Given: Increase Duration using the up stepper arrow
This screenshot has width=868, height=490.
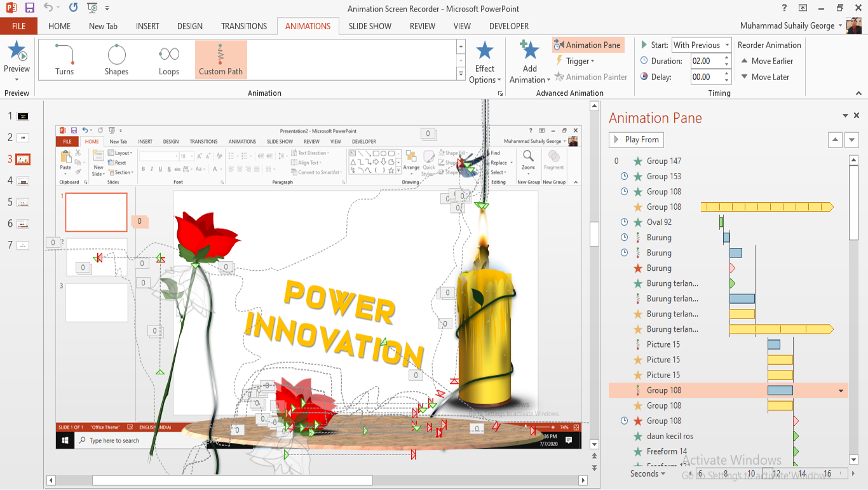Looking at the screenshot, I should 726,57.
